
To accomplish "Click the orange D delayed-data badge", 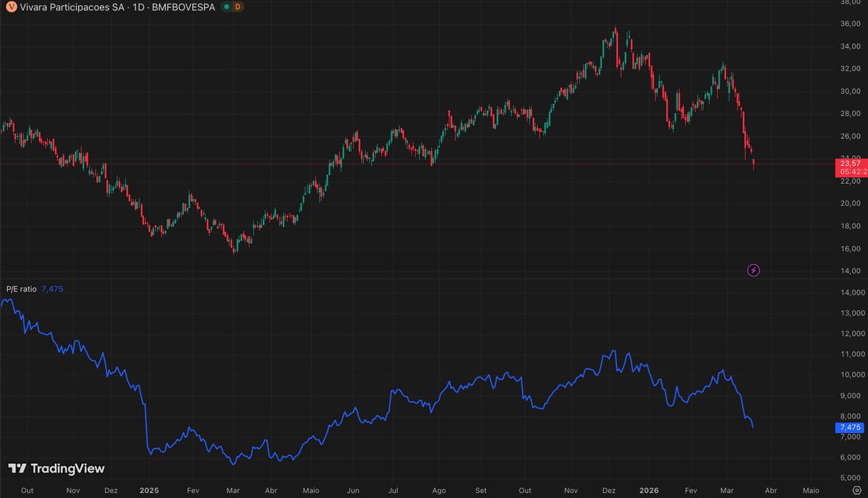I will pyautogui.click(x=239, y=7).
